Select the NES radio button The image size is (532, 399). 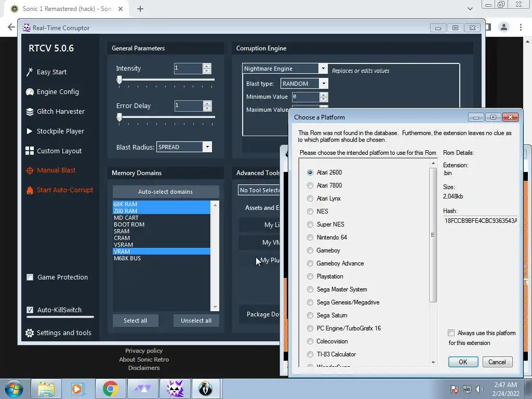310,211
